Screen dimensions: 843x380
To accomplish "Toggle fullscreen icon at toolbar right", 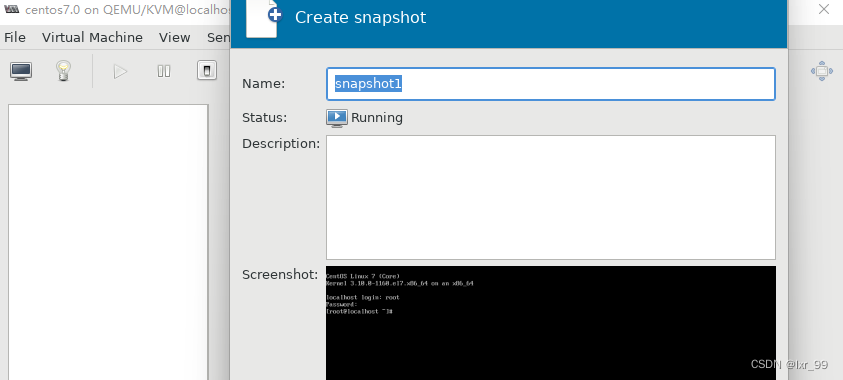I will pyautogui.click(x=821, y=71).
